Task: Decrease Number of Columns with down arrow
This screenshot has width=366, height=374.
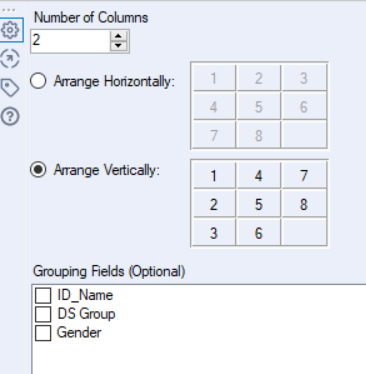Action: [x=118, y=46]
